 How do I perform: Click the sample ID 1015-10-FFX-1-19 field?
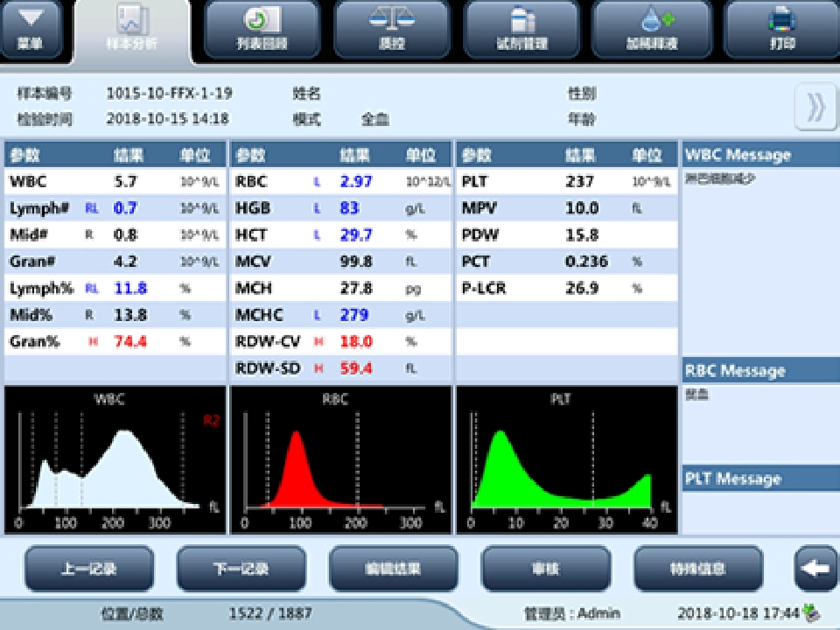click(x=169, y=94)
